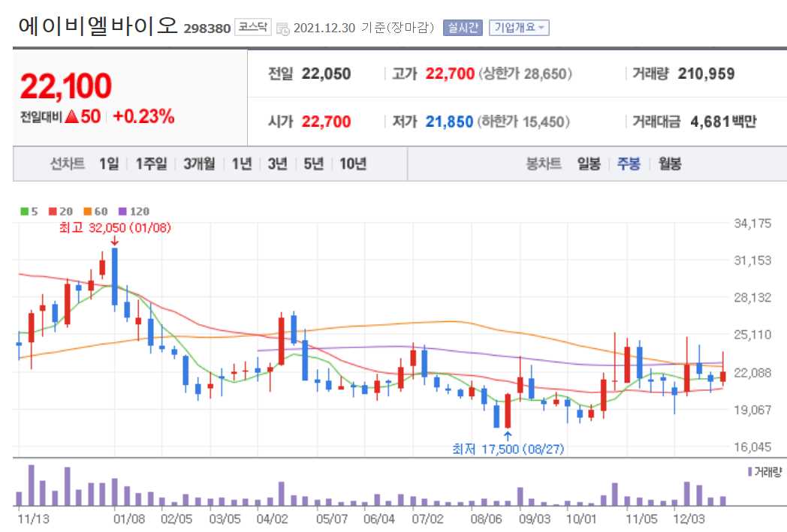Click the 고가 value 22,700
The image size is (787, 532).
pyautogui.click(x=450, y=74)
